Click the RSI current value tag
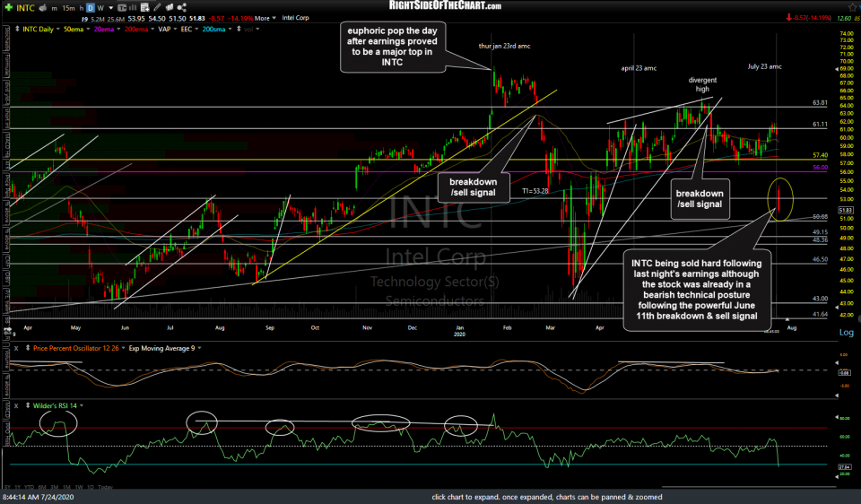This screenshot has height=504, width=861. pyautogui.click(x=845, y=466)
